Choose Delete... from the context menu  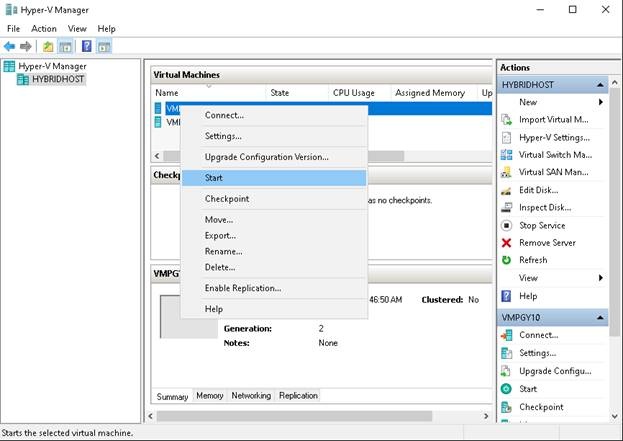(274, 267)
